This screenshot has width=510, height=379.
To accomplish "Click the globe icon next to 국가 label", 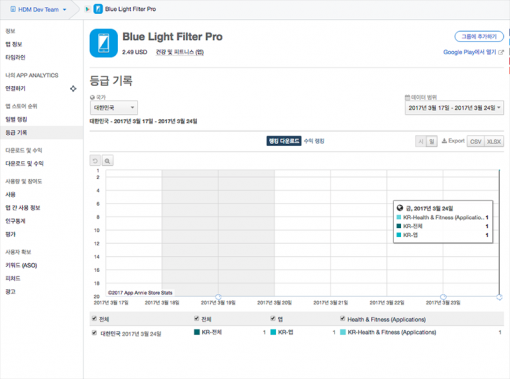I will (92, 97).
